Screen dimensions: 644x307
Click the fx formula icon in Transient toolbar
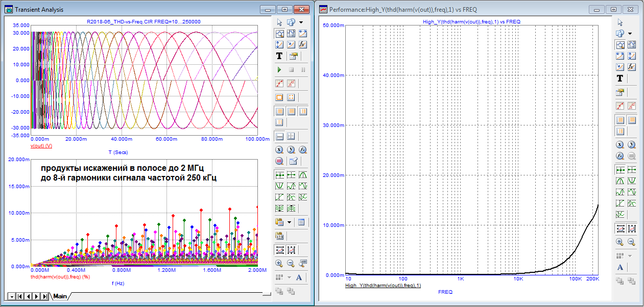tap(303, 45)
